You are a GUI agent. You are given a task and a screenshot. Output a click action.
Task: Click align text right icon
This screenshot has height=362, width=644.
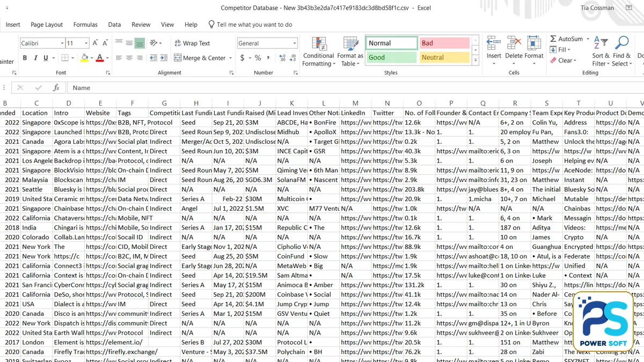(x=140, y=58)
